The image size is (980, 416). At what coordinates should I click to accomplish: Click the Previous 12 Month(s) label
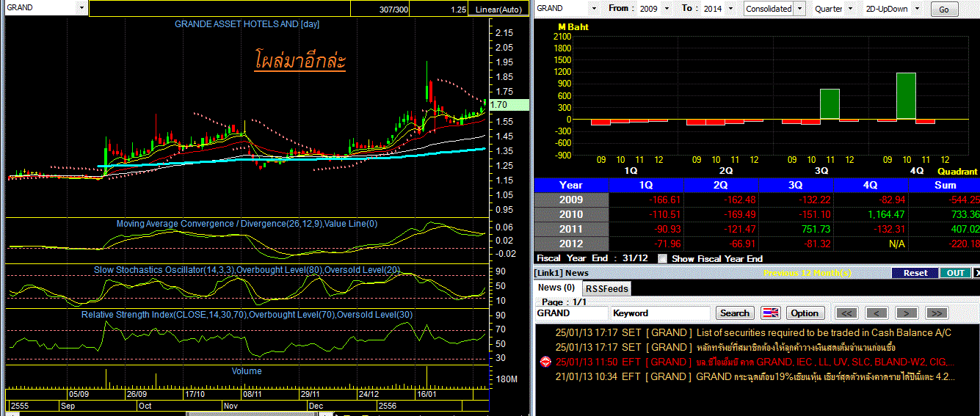coord(806,273)
